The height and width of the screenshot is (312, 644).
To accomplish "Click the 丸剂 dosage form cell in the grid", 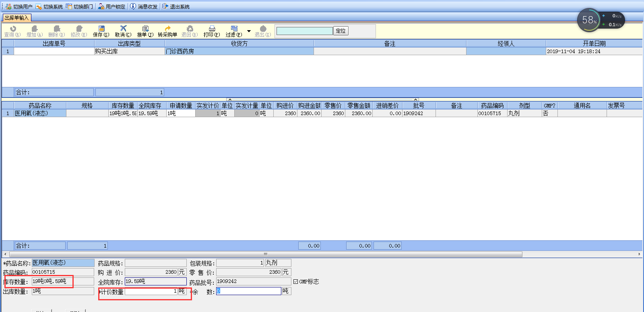I will point(524,114).
